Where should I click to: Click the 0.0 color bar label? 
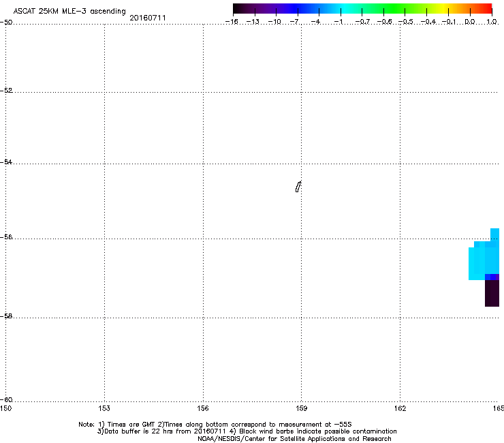(470, 22)
